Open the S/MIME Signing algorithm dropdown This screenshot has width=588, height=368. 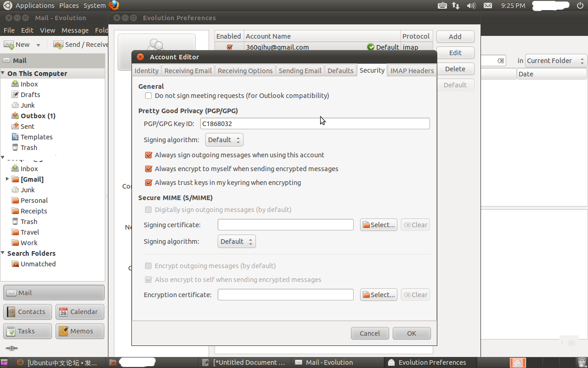tap(237, 241)
